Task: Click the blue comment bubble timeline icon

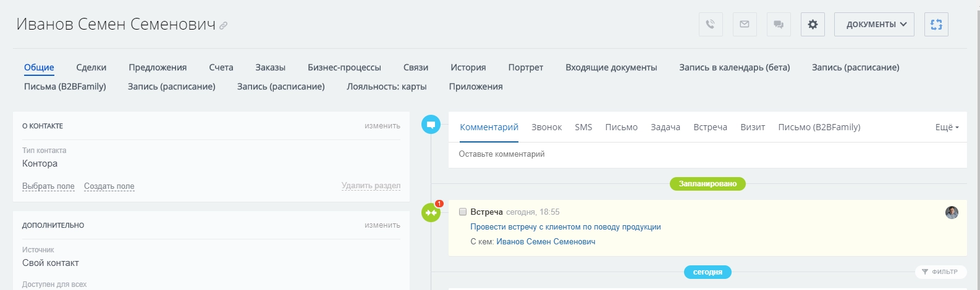Action: pos(431,125)
